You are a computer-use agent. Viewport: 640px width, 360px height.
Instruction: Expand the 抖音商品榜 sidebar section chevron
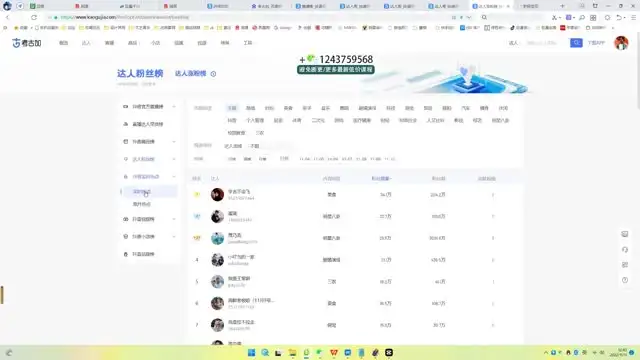174,142
